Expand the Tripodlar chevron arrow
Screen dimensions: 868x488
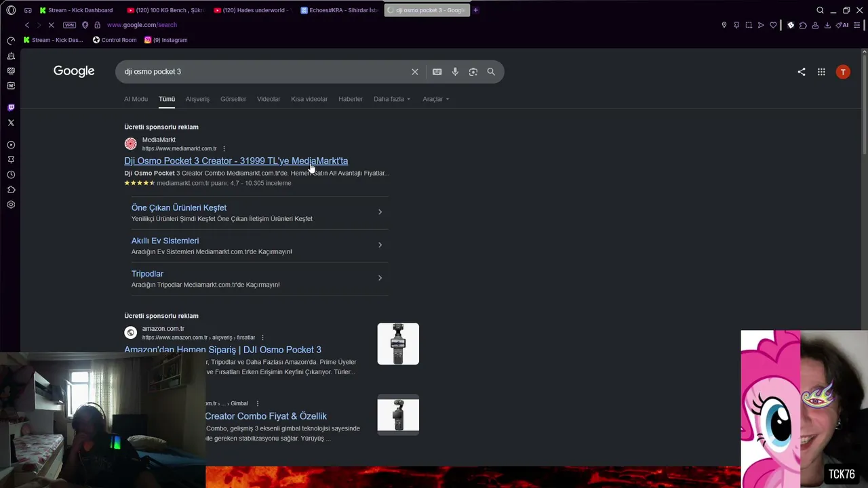[x=380, y=278]
